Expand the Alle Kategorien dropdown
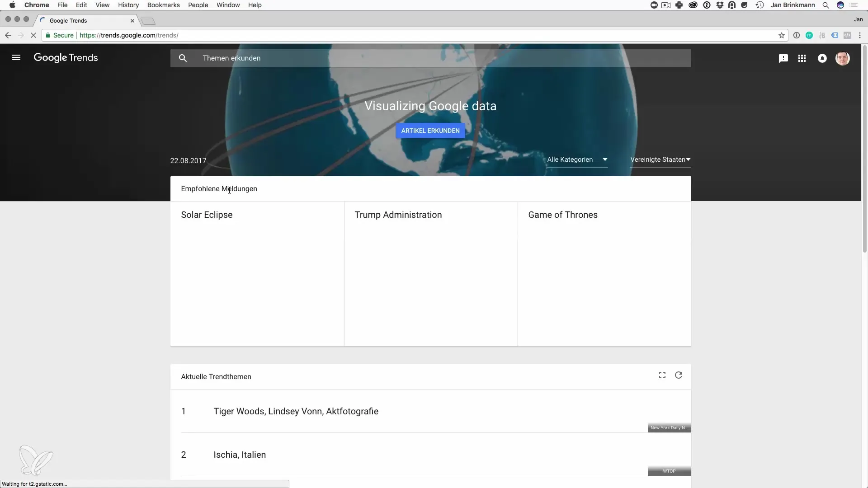This screenshot has height=488, width=868. coord(577,160)
